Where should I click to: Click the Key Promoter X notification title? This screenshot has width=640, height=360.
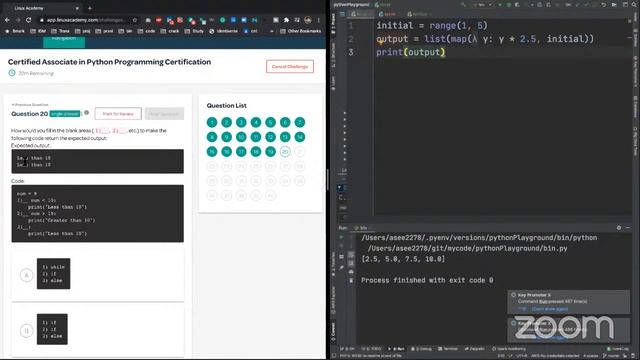tap(534, 295)
